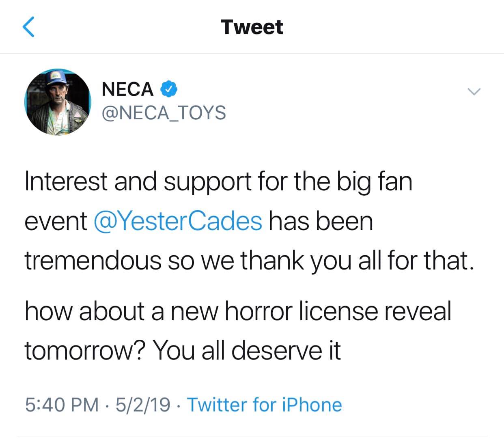
Task: Click the "Tweet" header title
Action: (x=252, y=27)
